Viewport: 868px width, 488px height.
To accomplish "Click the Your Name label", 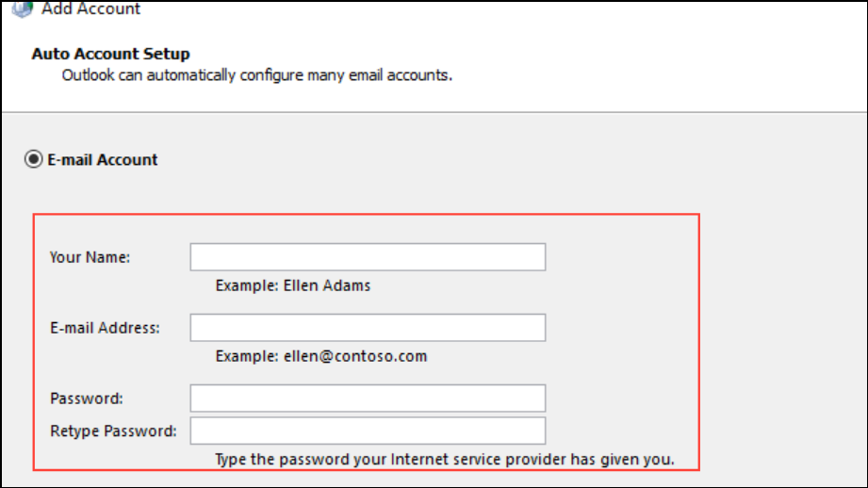I will tap(90, 257).
